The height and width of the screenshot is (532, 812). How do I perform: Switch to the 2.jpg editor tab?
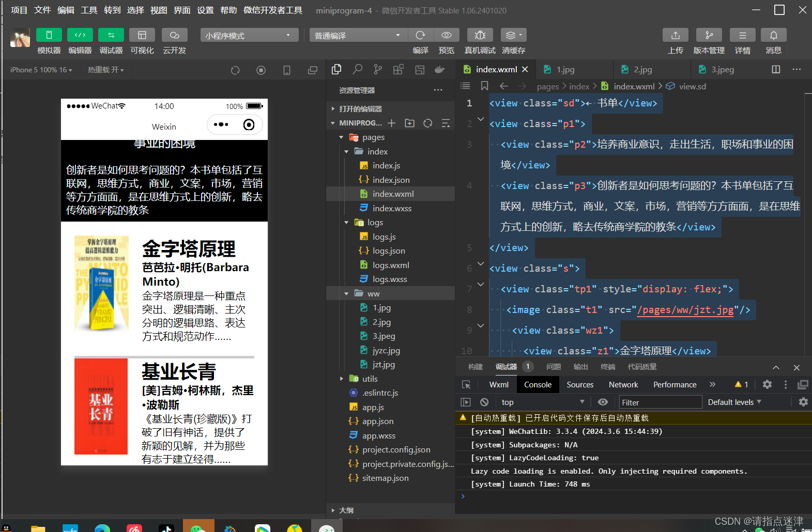point(642,70)
